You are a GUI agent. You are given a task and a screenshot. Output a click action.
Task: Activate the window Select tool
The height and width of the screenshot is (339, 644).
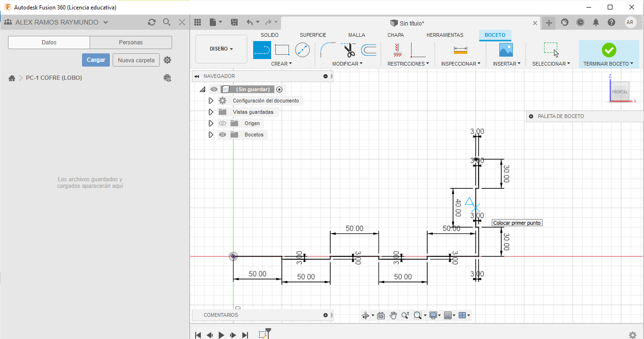pos(551,49)
